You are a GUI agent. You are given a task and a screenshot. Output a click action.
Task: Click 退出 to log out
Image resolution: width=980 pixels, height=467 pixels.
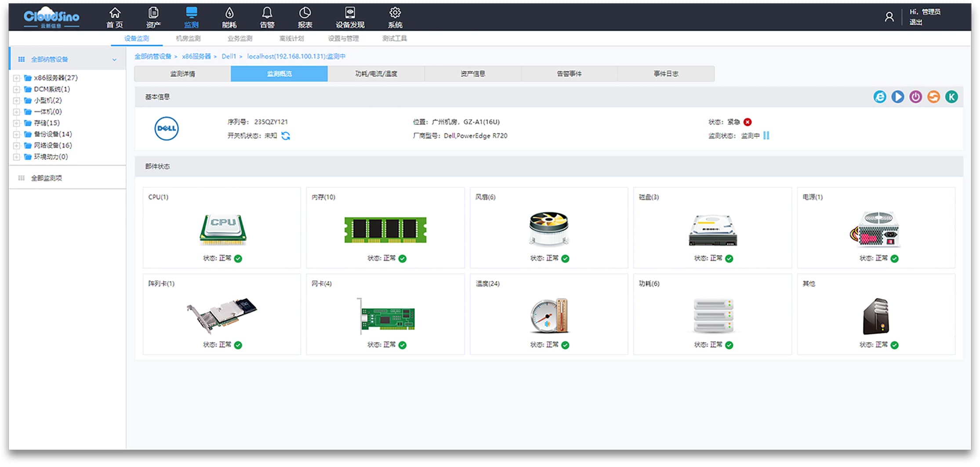pos(916,22)
